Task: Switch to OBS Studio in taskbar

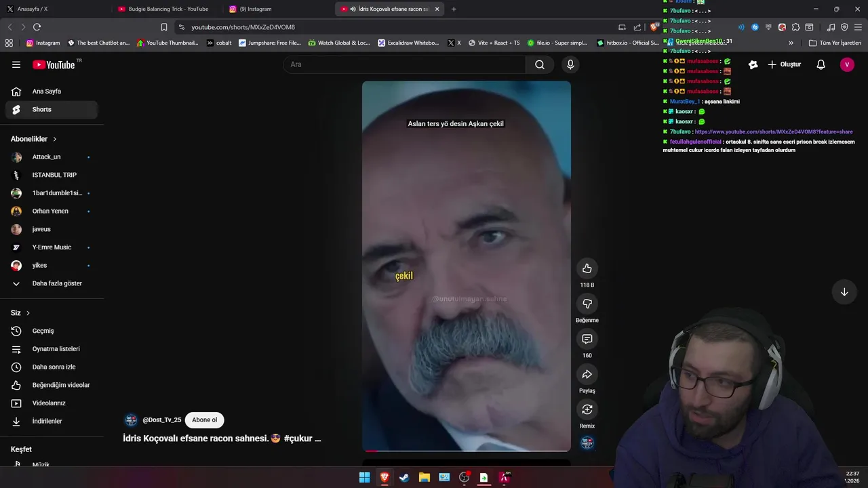Action: click(464, 477)
